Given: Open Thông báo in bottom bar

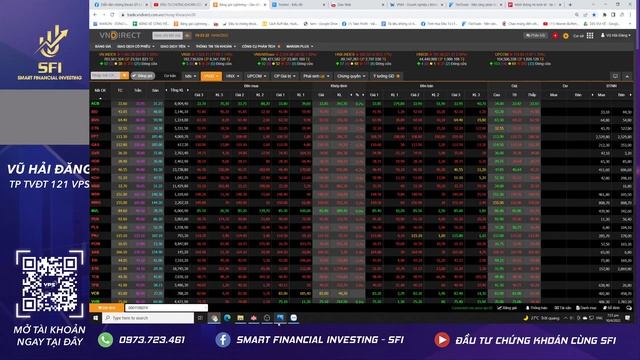Looking at the screenshot, I should click(x=537, y=308).
